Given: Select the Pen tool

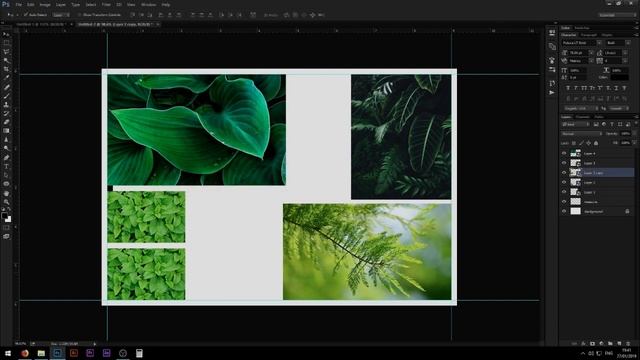Looking at the screenshot, I should pyautogui.click(x=6, y=158).
